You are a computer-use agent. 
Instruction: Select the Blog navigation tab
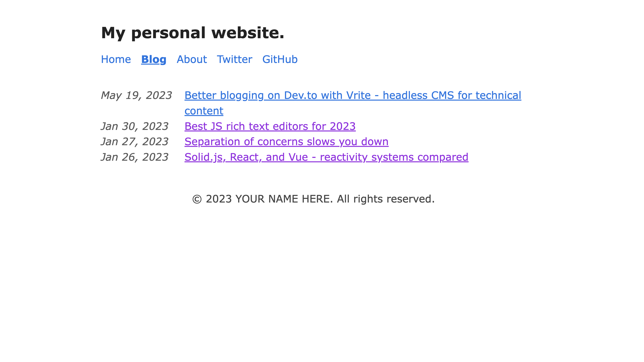[x=154, y=59]
